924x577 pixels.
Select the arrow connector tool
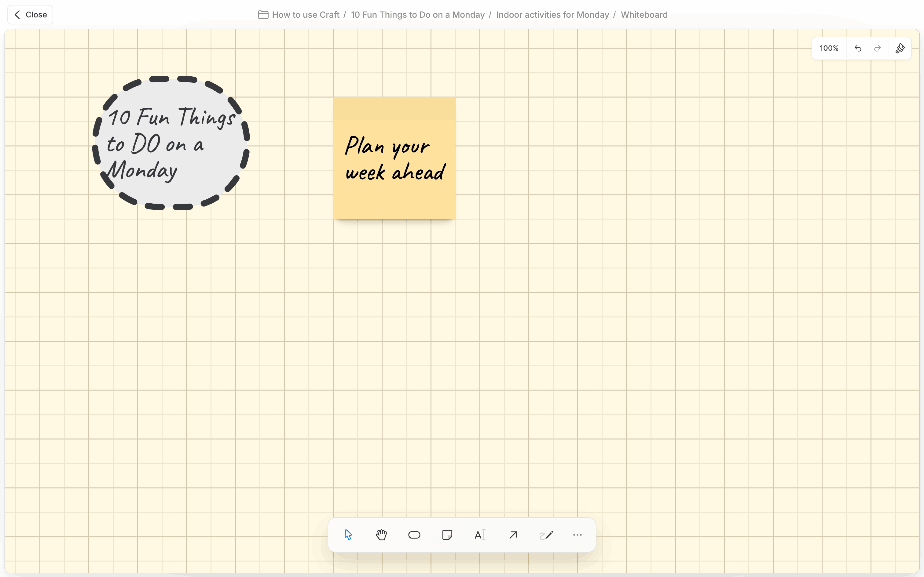[x=513, y=535]
